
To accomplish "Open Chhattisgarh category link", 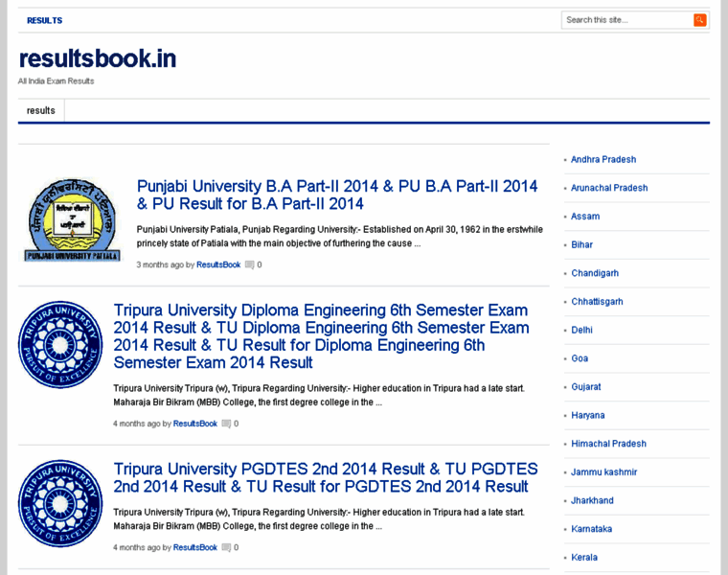I will tap(597, 302).
